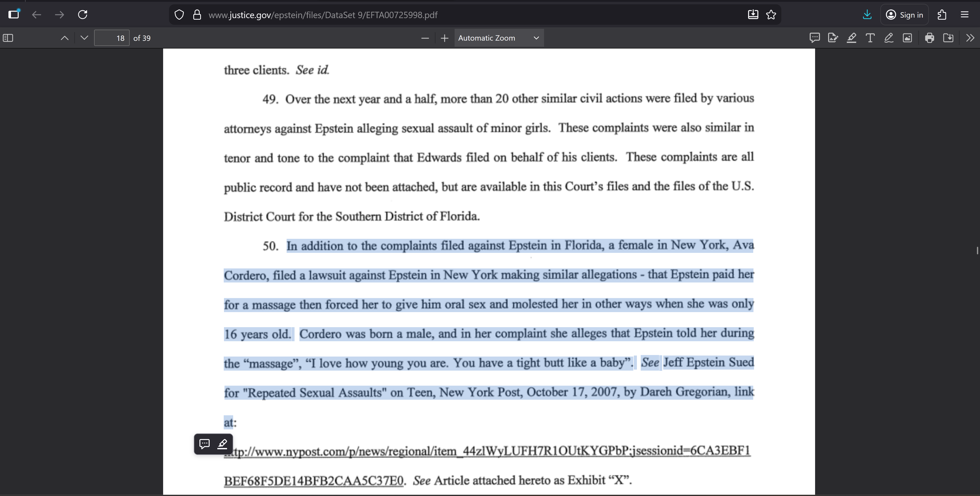Zoom in on the PDF document

click(444, 38)
